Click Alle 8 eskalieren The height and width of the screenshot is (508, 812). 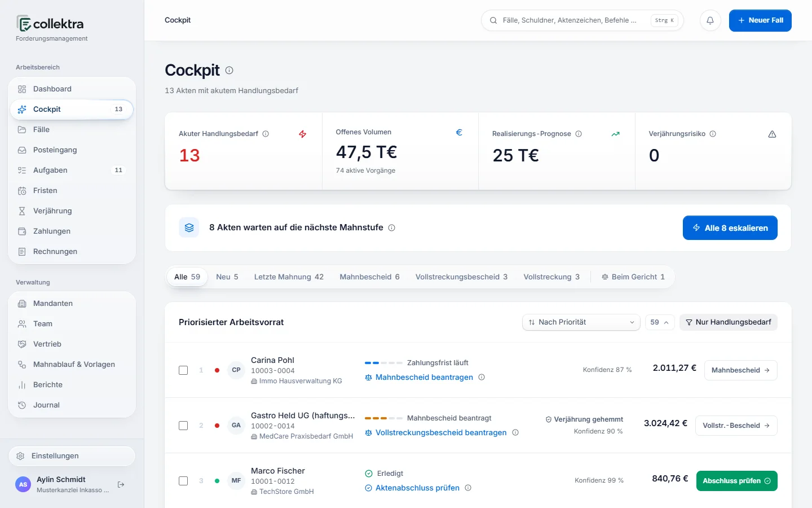730,228
